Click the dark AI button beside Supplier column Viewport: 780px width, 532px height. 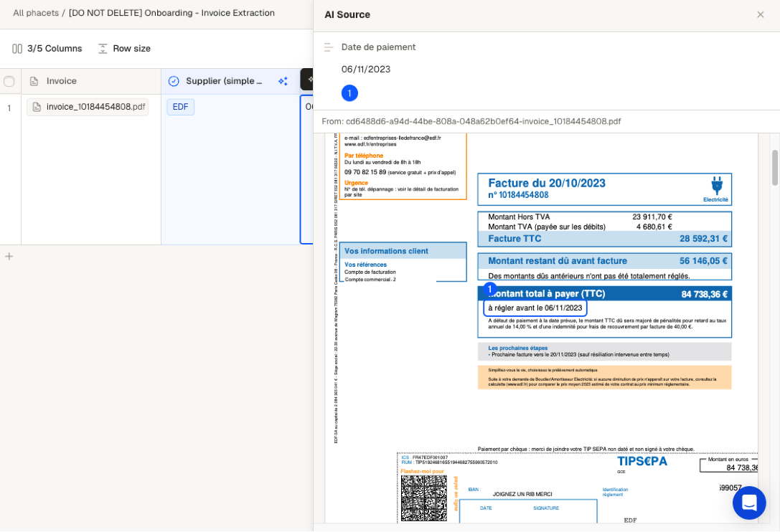point(307,79)
